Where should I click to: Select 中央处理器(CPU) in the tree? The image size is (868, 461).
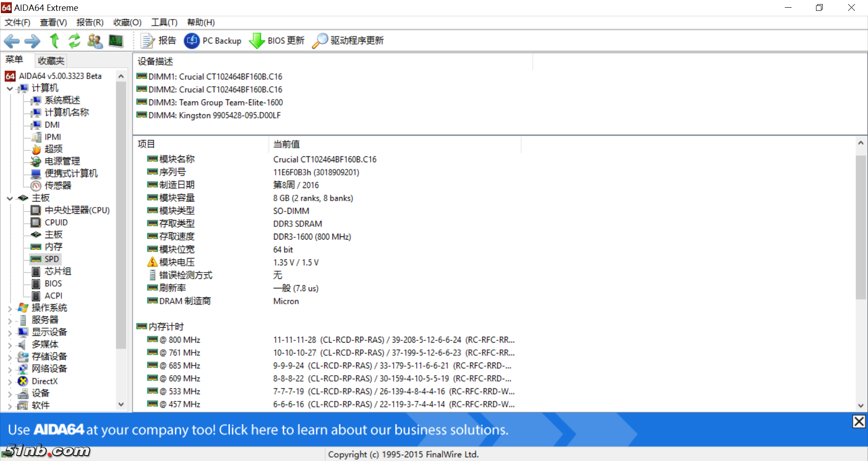[77, 210]
